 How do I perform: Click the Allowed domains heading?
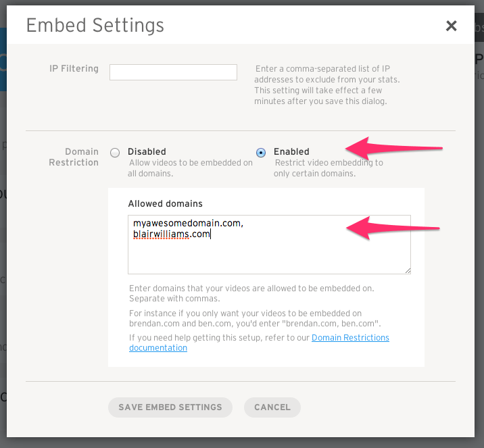tap(166, 203)
